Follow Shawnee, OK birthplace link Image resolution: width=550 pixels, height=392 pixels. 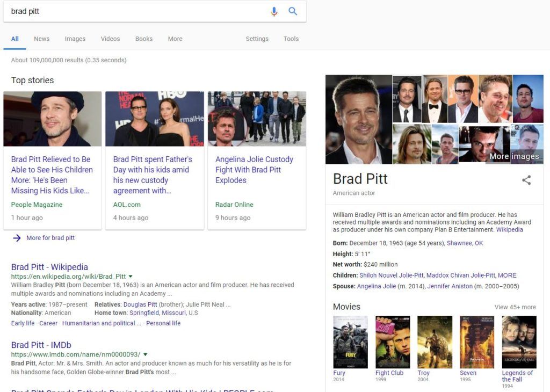pyautogui.click(x=465, y=243)
